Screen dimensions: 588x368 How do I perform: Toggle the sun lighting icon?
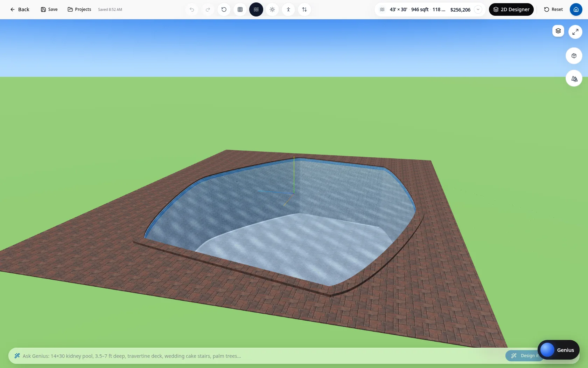272,9
